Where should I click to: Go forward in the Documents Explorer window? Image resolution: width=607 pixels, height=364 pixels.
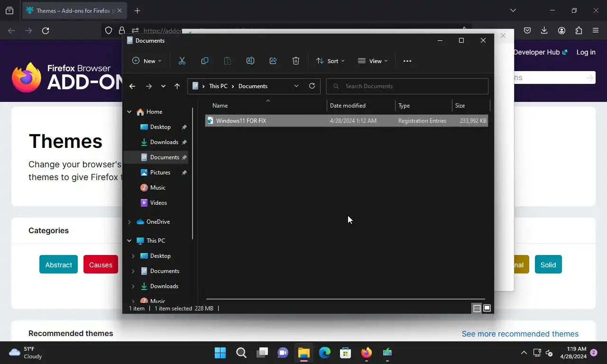click(149, 86)
